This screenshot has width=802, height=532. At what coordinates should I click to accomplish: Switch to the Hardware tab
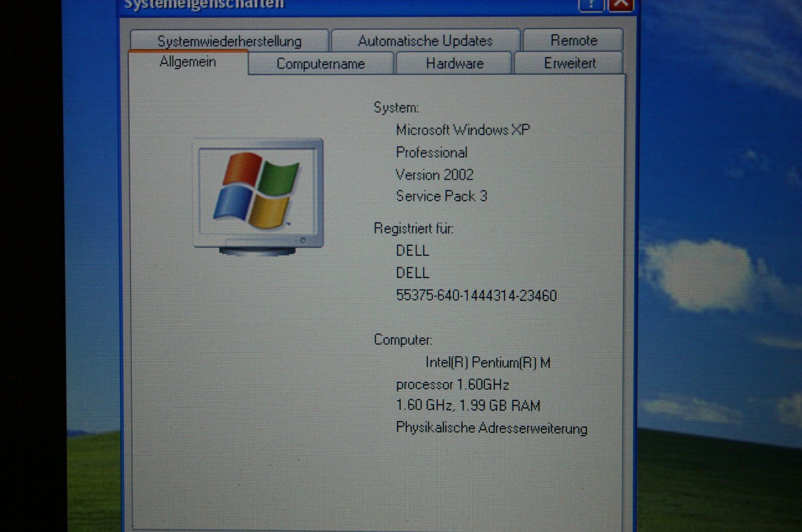(x=454, y=63)
